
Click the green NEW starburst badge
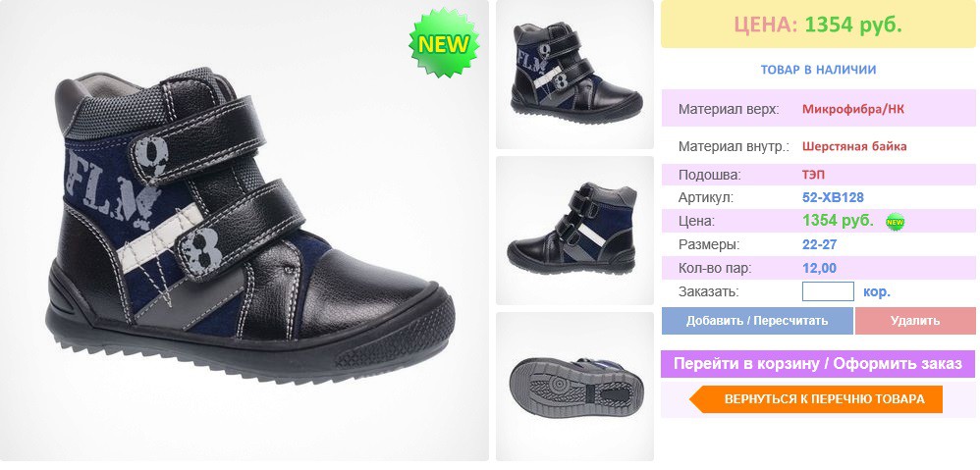[444, 43]
